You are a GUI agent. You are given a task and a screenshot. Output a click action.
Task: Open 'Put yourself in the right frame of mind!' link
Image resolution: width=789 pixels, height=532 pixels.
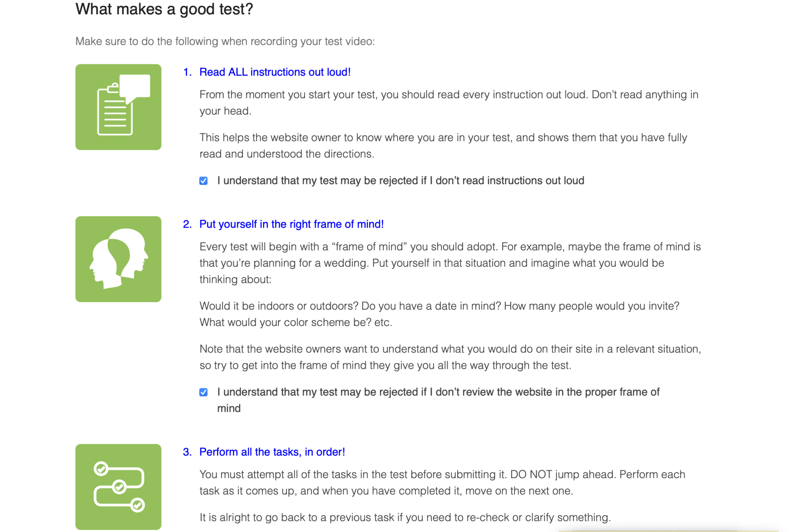[291, 224]
